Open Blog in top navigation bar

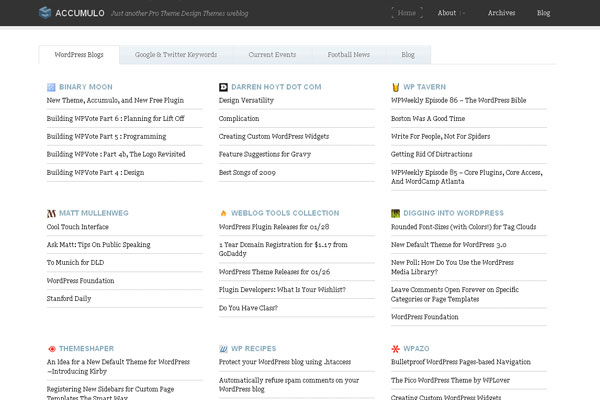click(543, 13)
